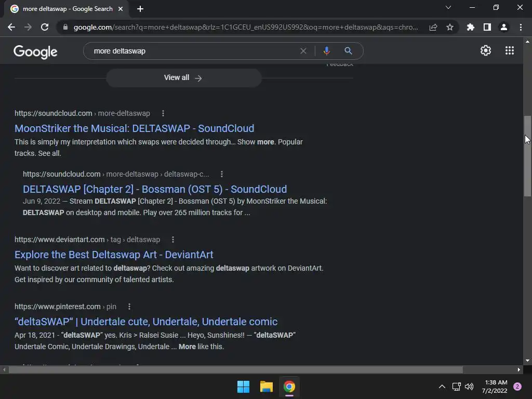The width and height of the screenshot is (532, 399).
Task: Show hidden system tray icons
Action: pos(442,387)
